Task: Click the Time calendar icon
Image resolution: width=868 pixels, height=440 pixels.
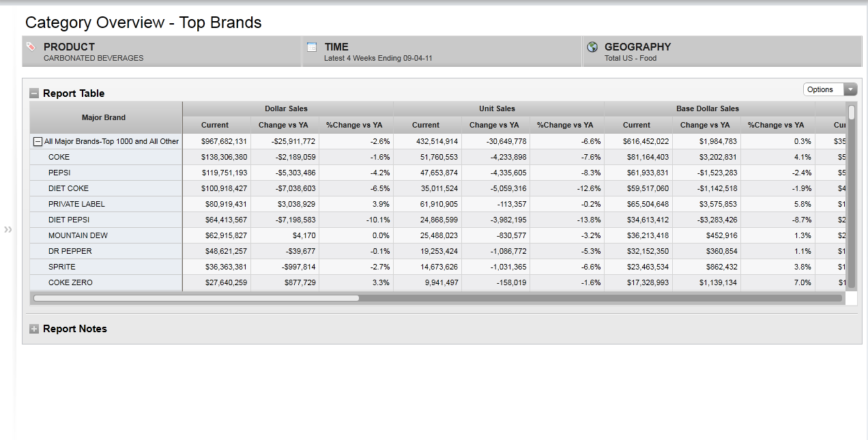Action: (x=312, y=47)
